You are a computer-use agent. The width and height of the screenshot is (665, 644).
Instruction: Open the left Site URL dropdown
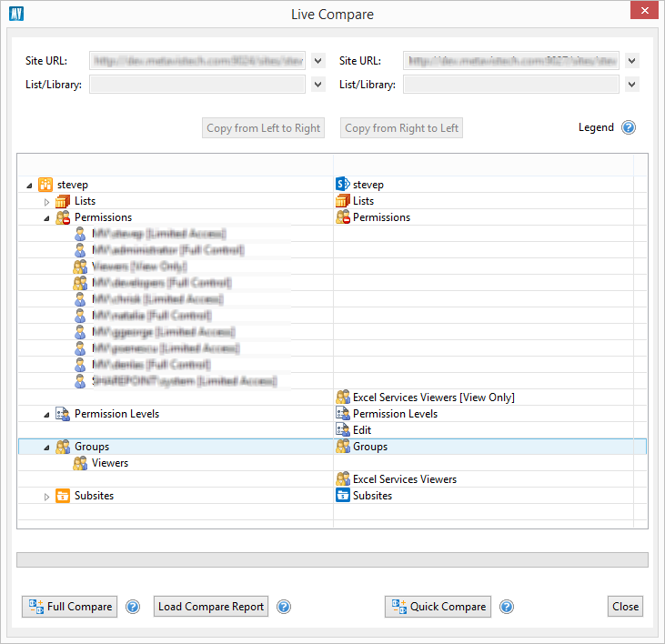(x=317, y=61)
